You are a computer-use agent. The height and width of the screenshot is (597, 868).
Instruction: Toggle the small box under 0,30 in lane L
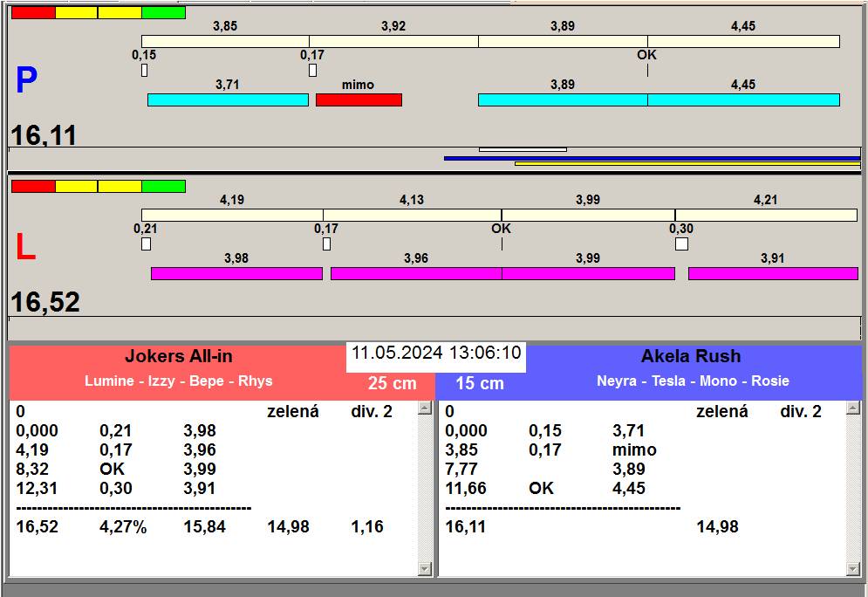pos(681,244)
